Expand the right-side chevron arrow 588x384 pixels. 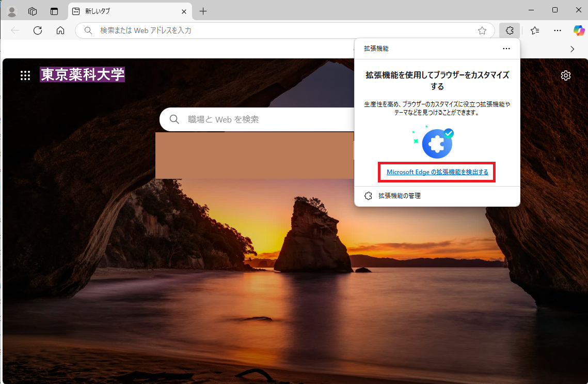[x=572, y=49]
